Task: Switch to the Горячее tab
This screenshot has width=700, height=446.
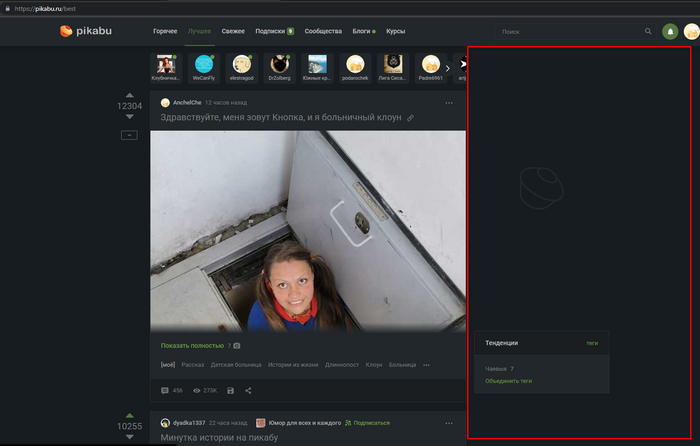Action: tap(165, 31)
